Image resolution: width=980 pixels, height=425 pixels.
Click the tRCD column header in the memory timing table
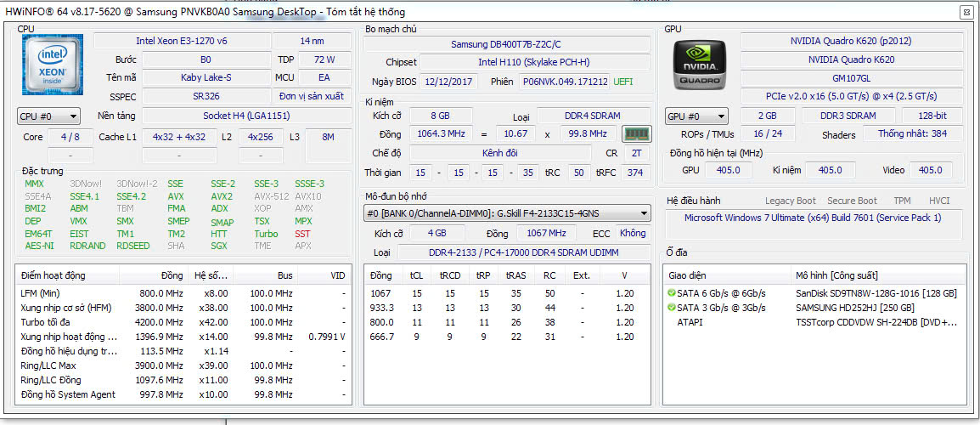pyautogui.click(x=450, y=275)
